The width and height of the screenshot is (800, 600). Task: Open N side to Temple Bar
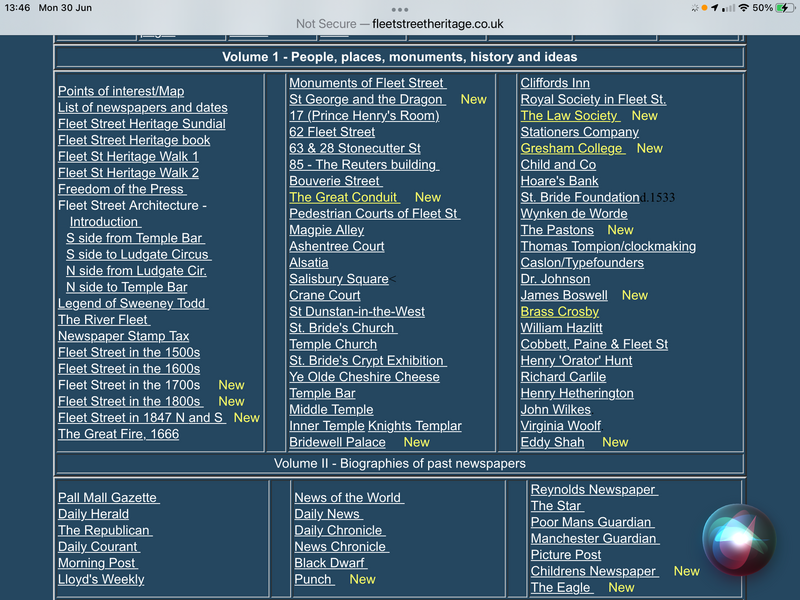click(x=127, y=287)
